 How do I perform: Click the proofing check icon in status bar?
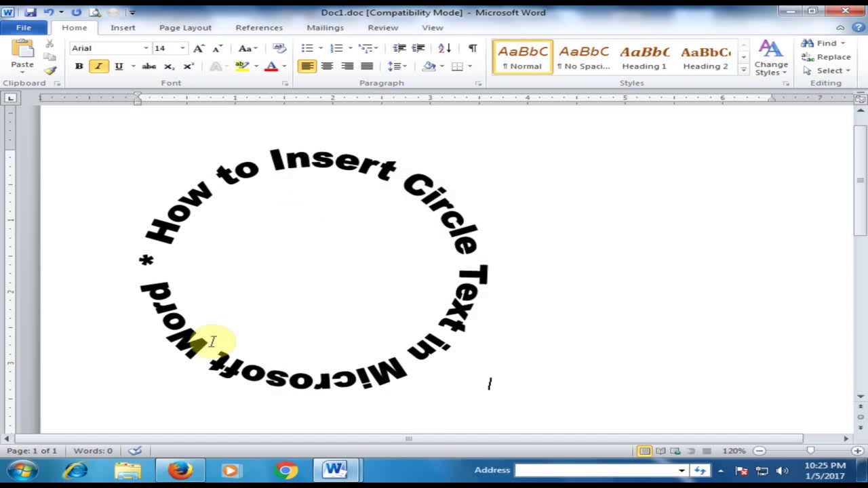(x=135, y=451)
